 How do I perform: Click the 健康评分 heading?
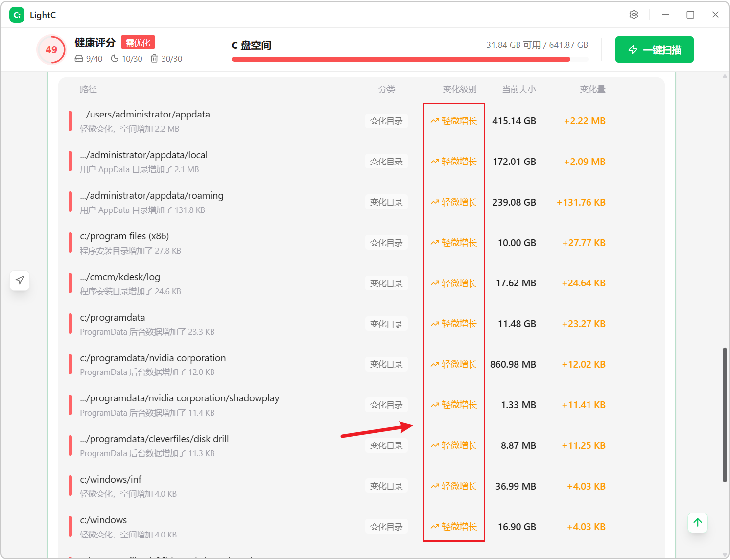tap(95, 43)
